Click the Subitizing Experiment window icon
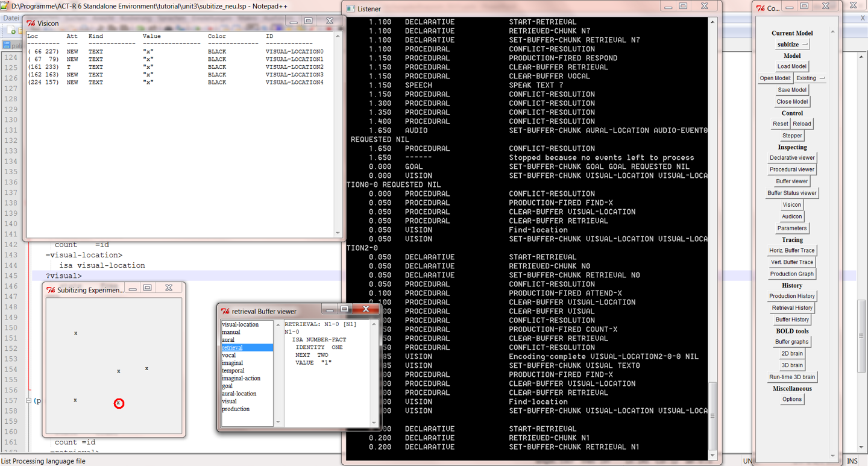The image size is (868, 466). click(51, 290)
